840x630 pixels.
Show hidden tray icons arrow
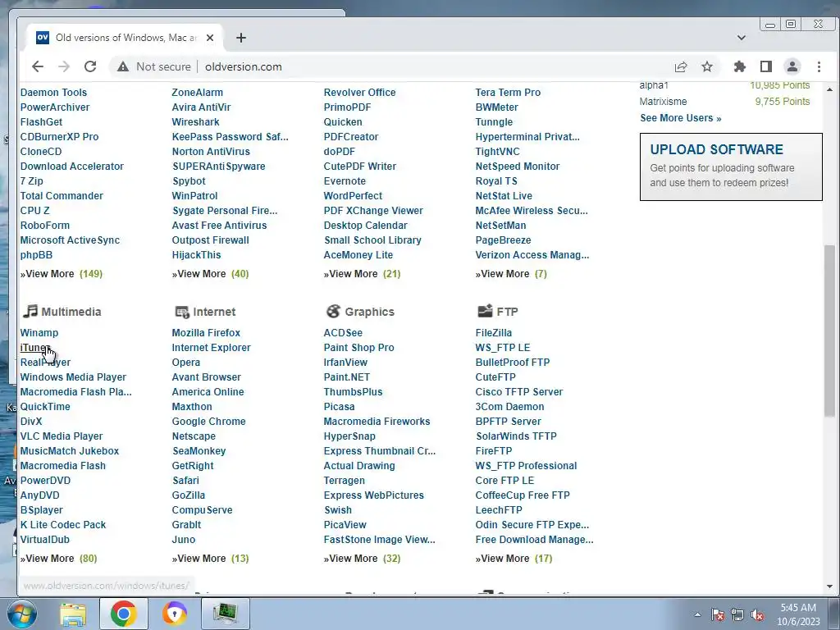pos(697,614)
